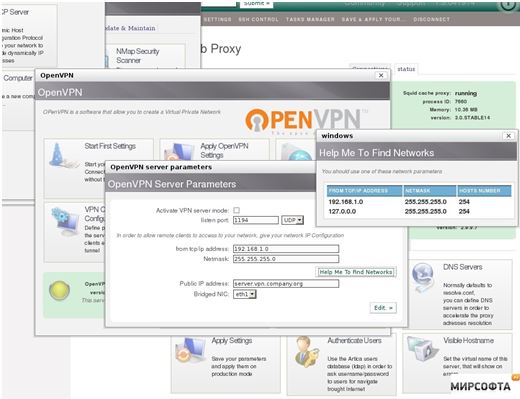The height and width of the screenshot is (399, 520).
Task: Open the DNS Servers globe icon
Action: [x=423, y=276]
